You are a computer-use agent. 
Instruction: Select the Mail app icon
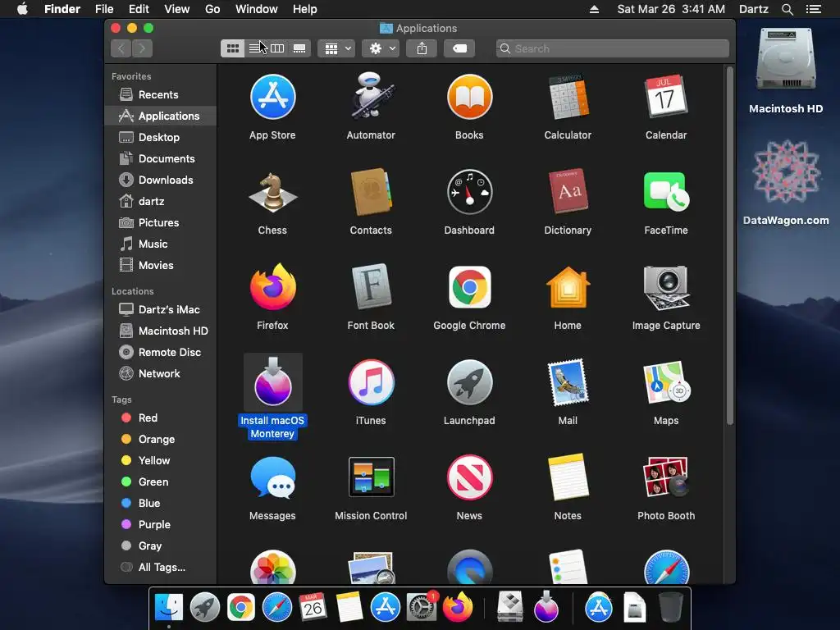(568, 382)
